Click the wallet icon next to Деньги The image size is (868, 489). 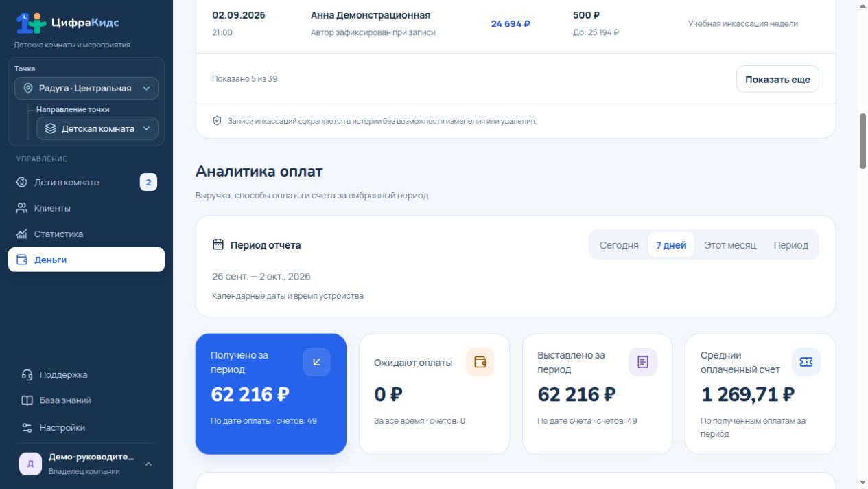tap(22, 260)
